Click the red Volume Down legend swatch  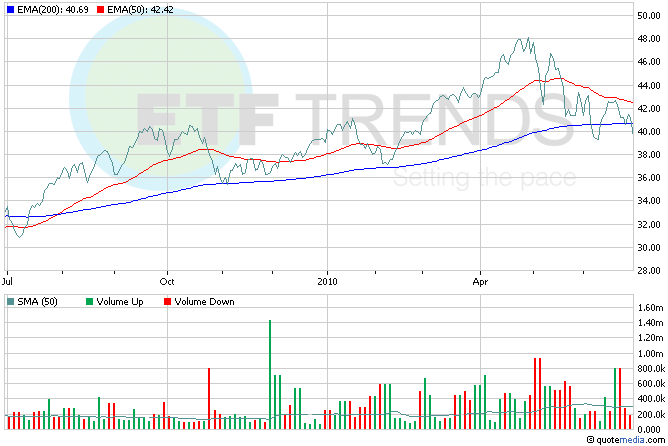click(167, 302)
